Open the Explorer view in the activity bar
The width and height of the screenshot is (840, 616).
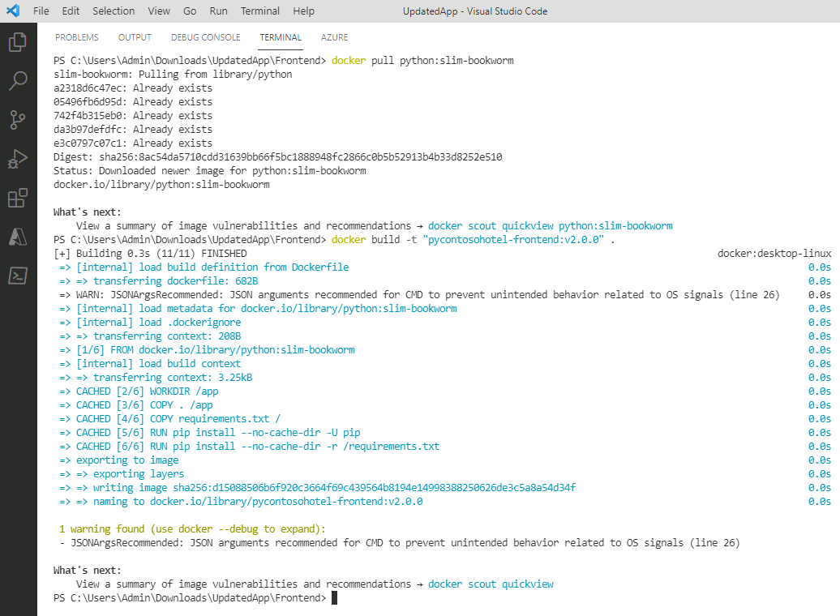(x=18, y=42)
